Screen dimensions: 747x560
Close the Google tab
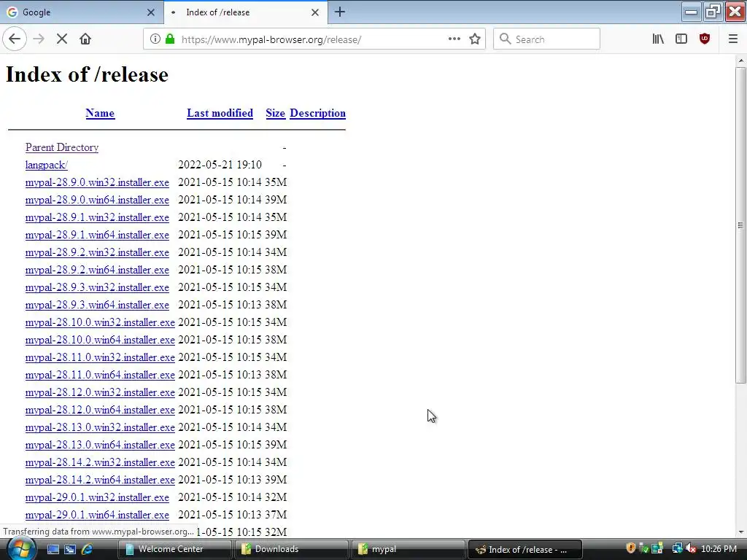pyautogui.click(x=151, y=12)
